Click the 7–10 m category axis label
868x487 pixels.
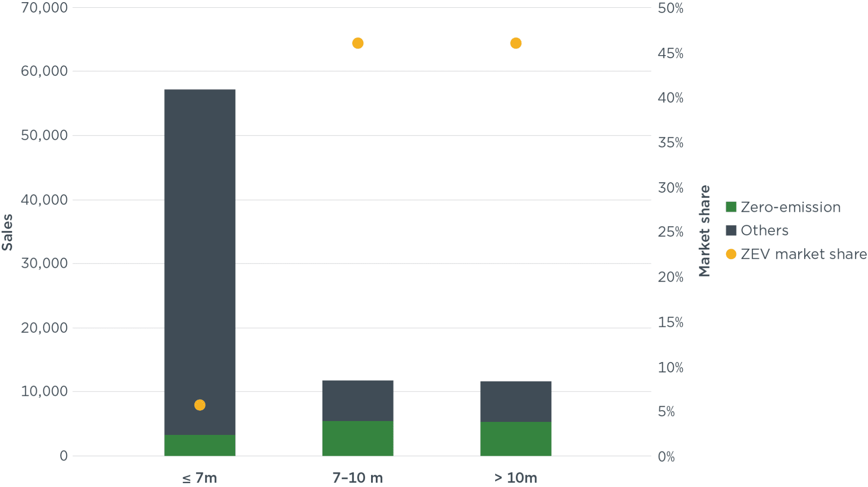coord(358,478)
